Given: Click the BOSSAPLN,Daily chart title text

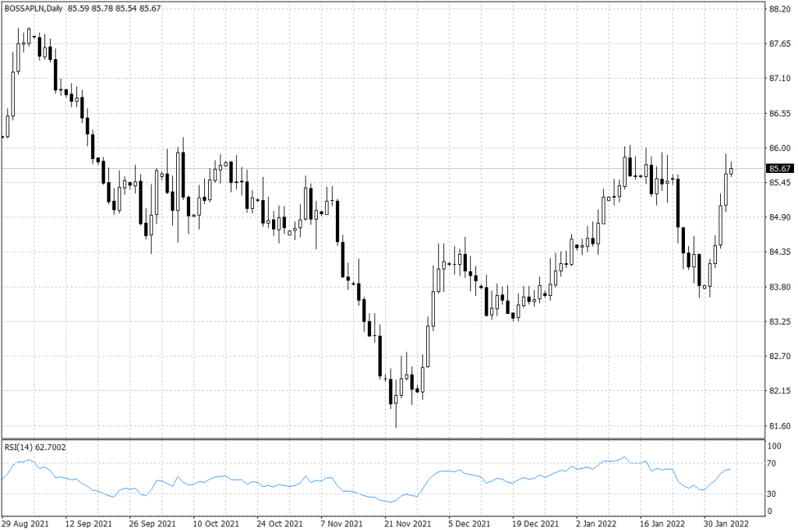Looking at the screenshot, I should 34,9.
